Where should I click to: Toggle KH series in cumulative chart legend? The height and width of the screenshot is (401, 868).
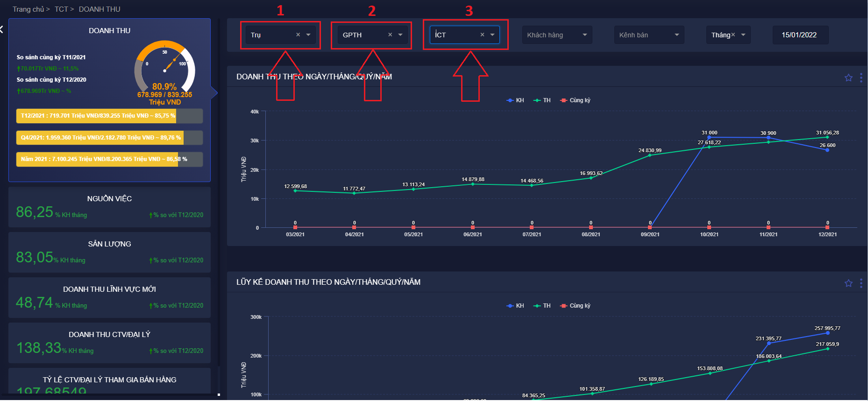pos(515,306)
